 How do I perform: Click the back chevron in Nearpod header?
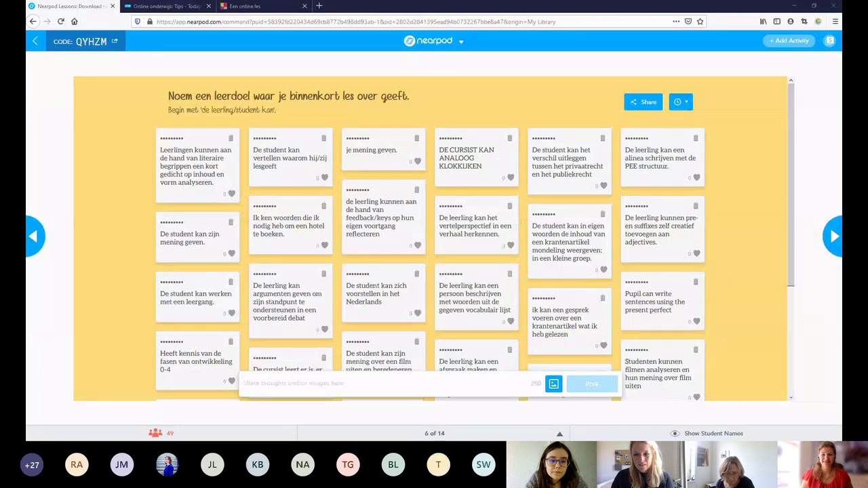coord(35,41)
